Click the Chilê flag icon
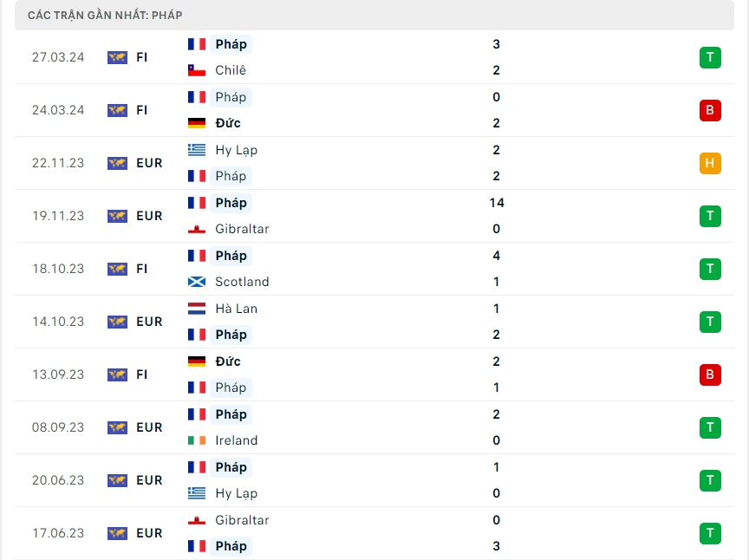Viewport: 749px width, 560px height. 197,70
